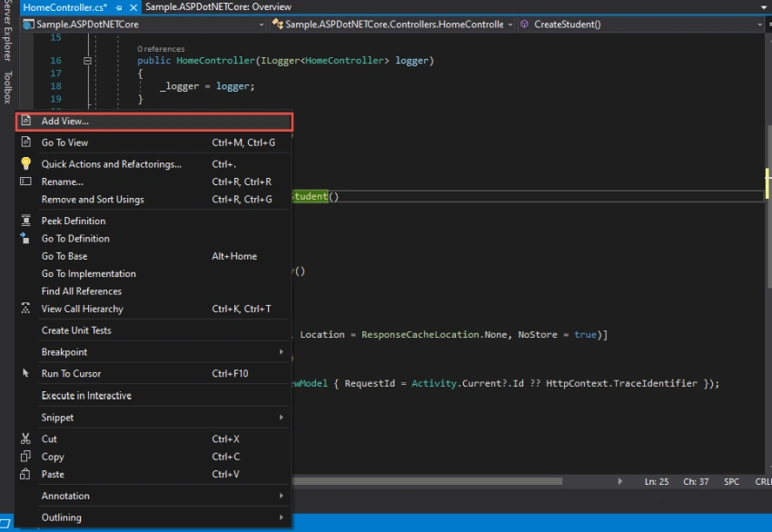The image size is (772, 532).
Task: Click the class icon in navigation bar
Action: click(278, 24)
